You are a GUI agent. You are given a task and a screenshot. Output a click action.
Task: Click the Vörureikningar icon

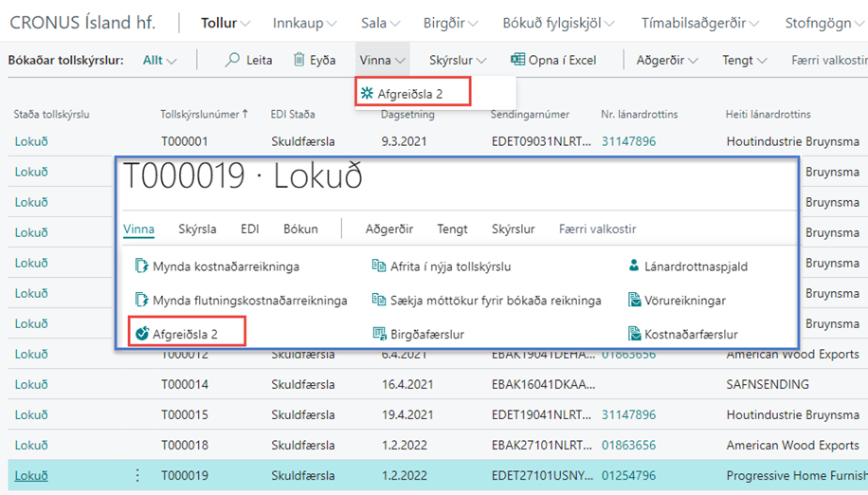635,301
